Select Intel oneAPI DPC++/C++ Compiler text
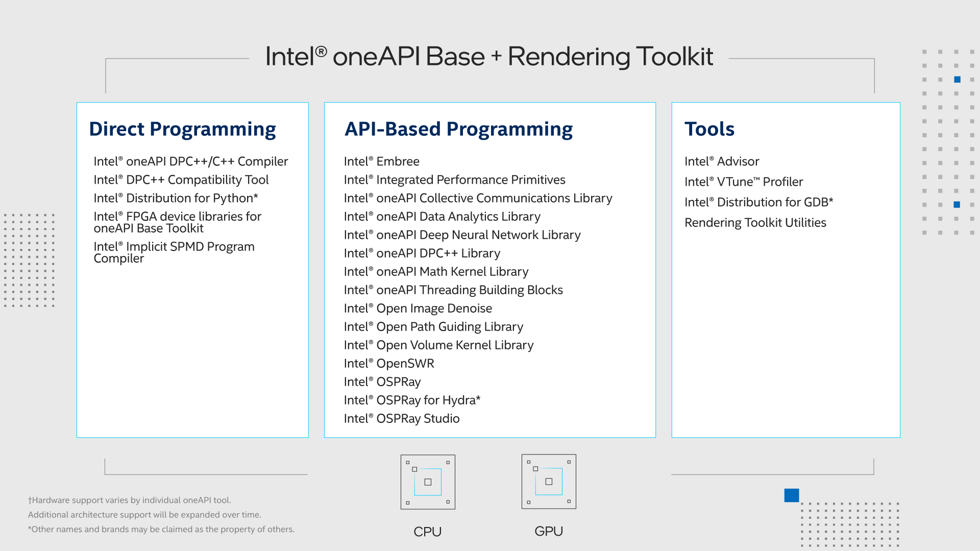The image size is (980, 551). pyautogui.click(x=190, y=161)
